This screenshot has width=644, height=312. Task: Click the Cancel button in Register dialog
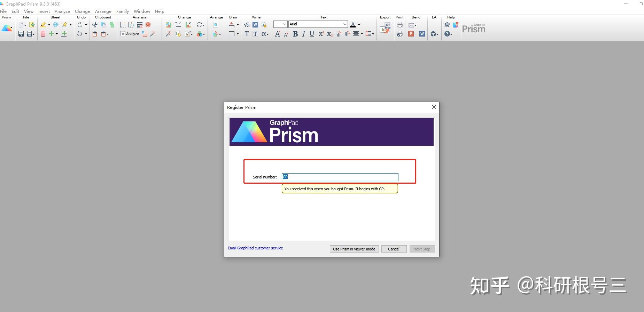pyautogui.click(x=394, y=249)
